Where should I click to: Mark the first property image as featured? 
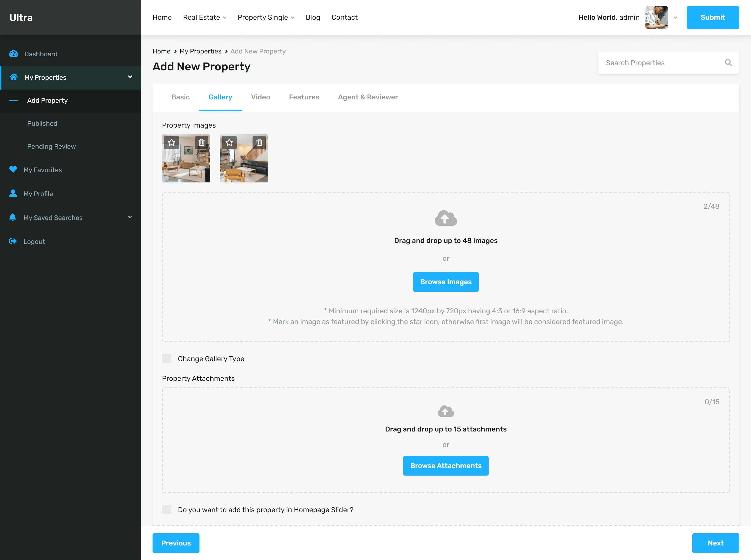pos(172,142)
